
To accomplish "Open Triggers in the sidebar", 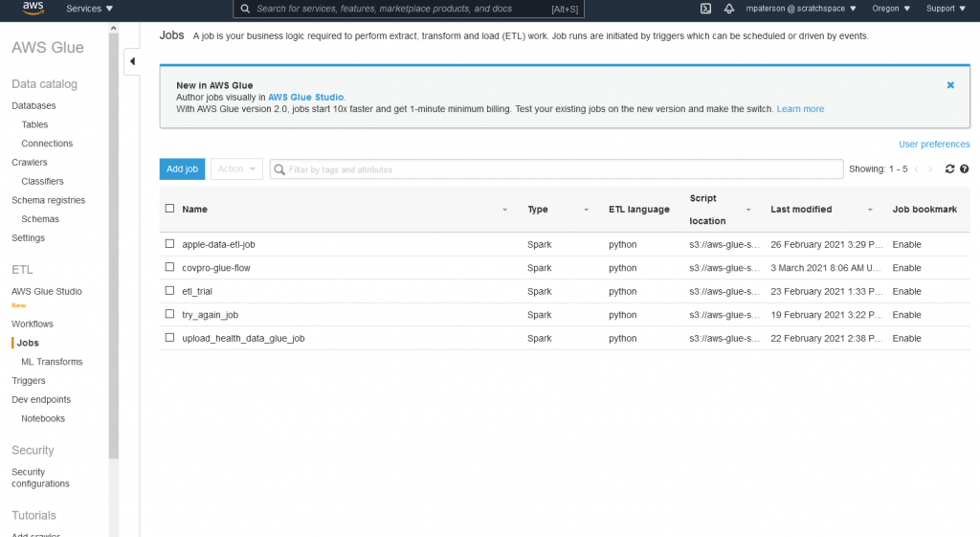I will tap(28, 380).
